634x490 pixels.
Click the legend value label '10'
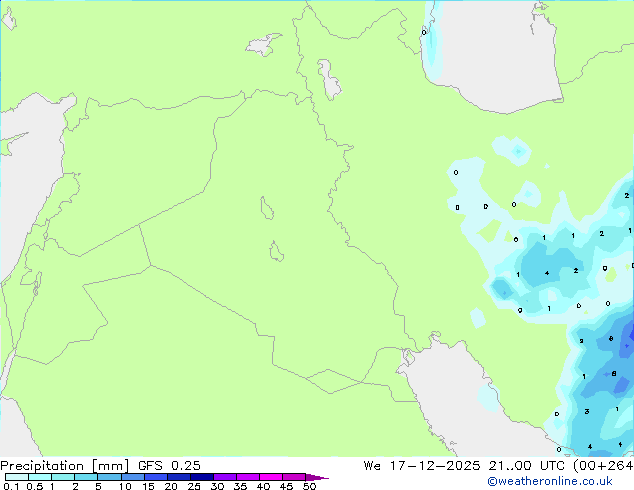pos(125,486)
